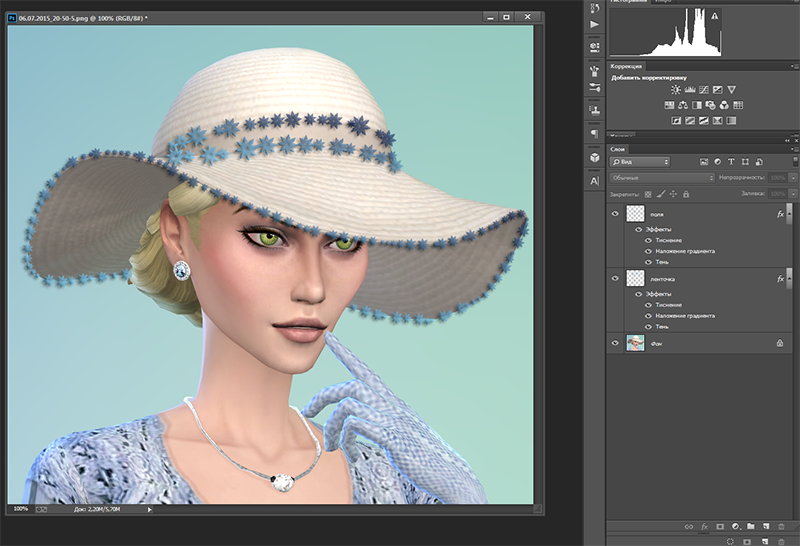
Task: Add a Black & White adjustment
Action: pos(696,105)
